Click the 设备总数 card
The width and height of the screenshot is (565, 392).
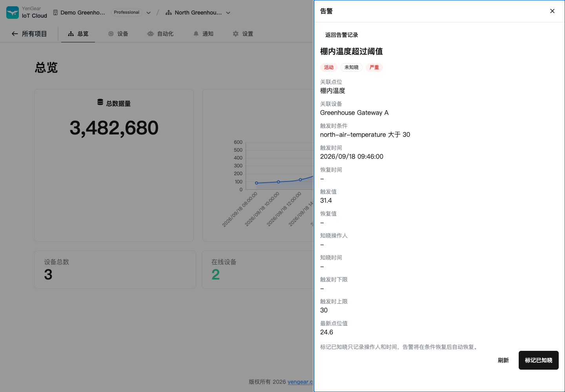[x=115, y=270]
